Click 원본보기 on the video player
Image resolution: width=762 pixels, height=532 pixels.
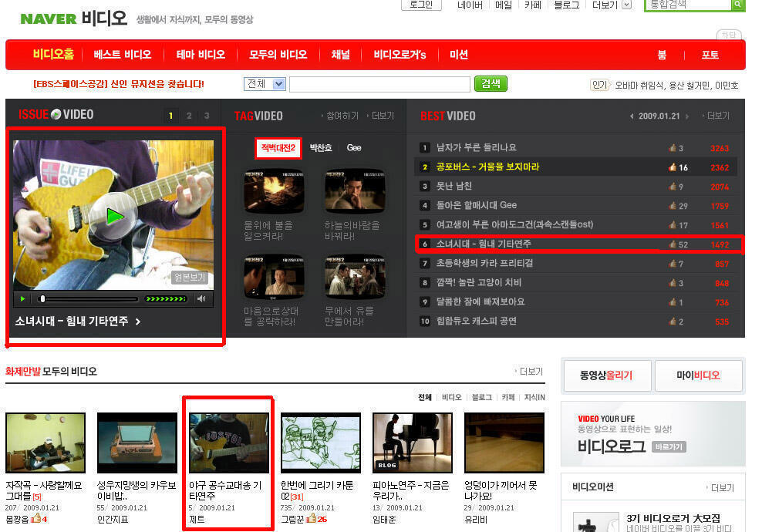pos(190,278)
